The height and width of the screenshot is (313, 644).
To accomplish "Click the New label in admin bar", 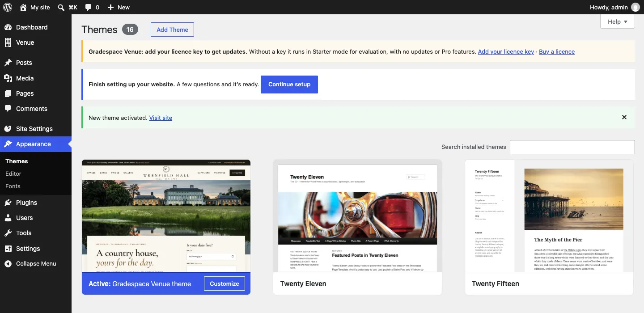I will pos(123,7).
